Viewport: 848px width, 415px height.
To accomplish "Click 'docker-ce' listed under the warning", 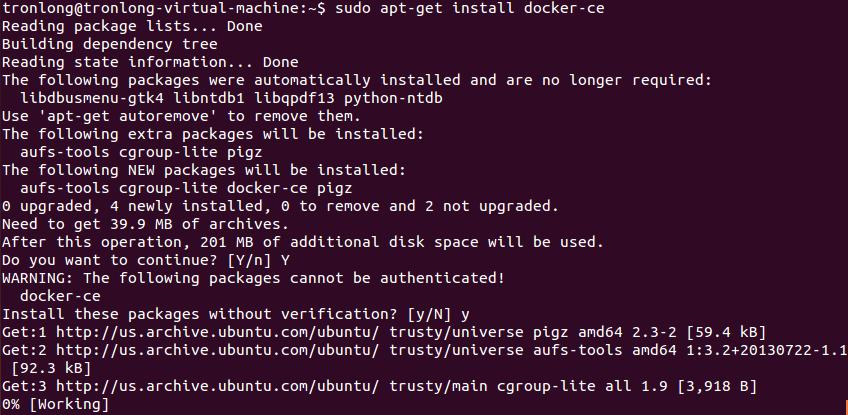I will (x=60, y=296).
